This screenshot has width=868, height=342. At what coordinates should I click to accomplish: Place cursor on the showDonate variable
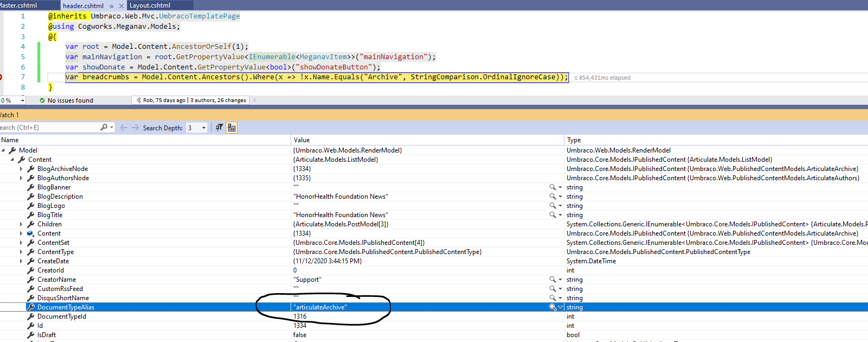(x=104, y=67)
